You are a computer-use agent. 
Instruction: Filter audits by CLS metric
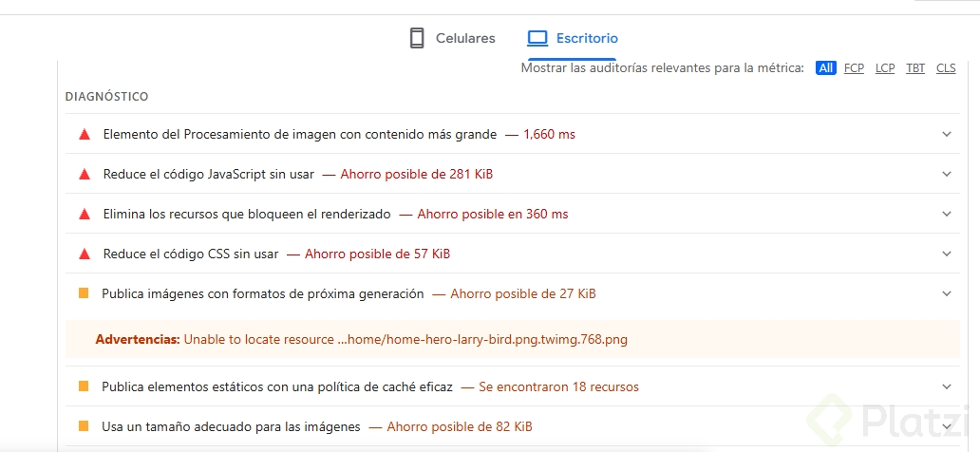click(x=946, y=68)
